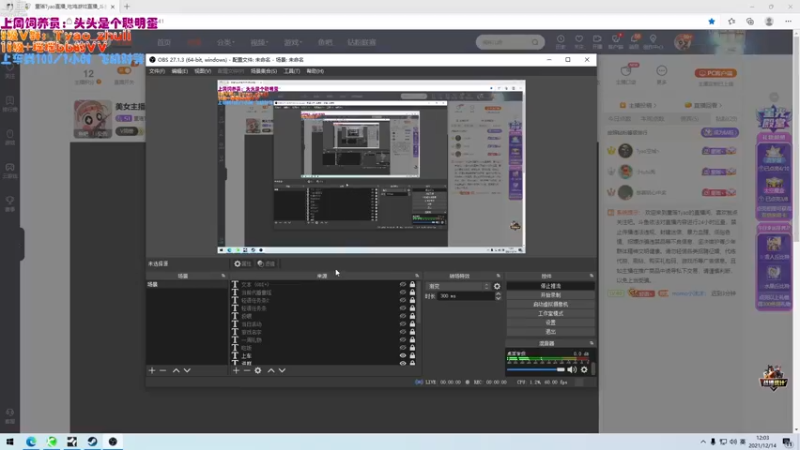The image size is (800, 450).
Task: Open 工具(T) menu in OBS
Action: pyautogui.click(x=292, y=71)
